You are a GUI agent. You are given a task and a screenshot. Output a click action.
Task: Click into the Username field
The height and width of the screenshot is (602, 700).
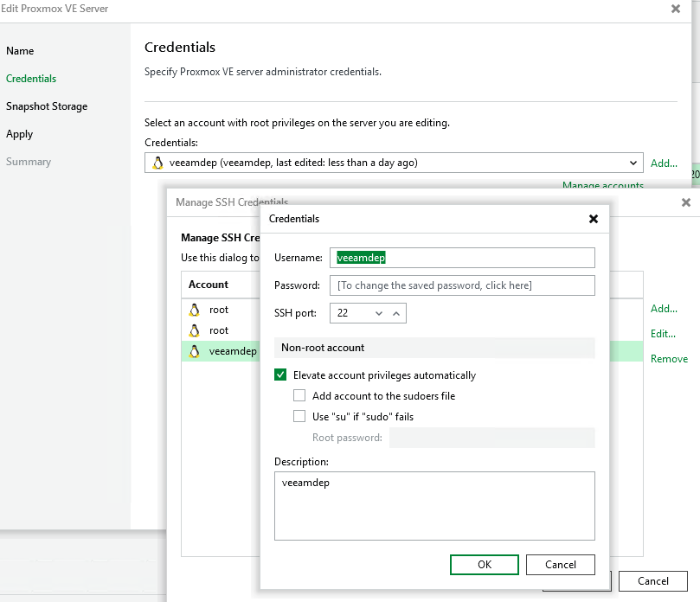(462, 258)
